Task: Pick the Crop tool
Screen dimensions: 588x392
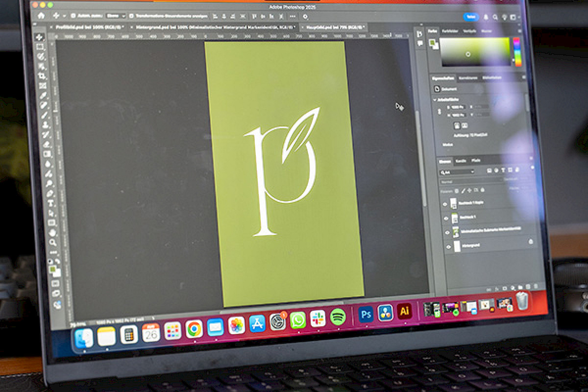Action: pos(42,76)
